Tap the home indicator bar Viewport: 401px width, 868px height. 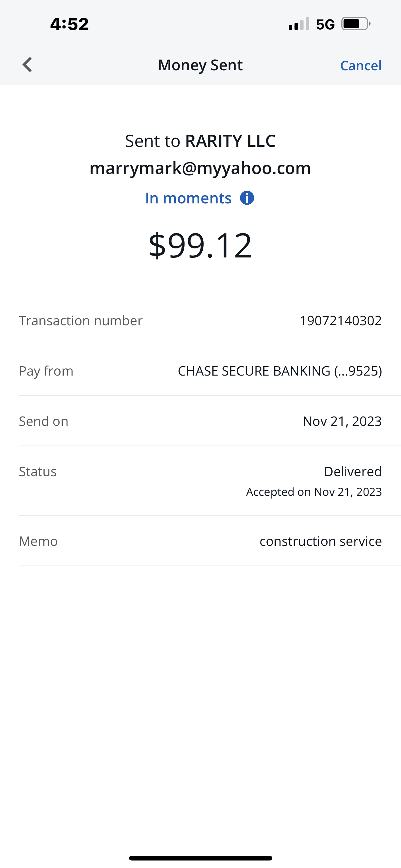(200, 858)
